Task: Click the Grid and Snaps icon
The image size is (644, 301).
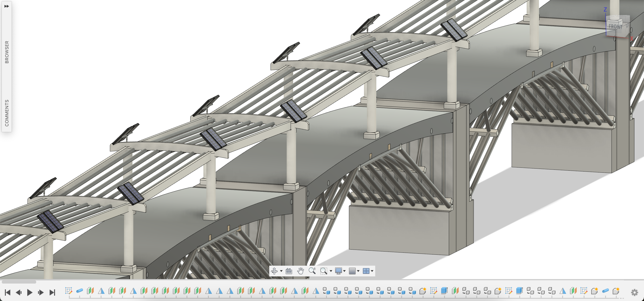Action: (x=352, y=271)
